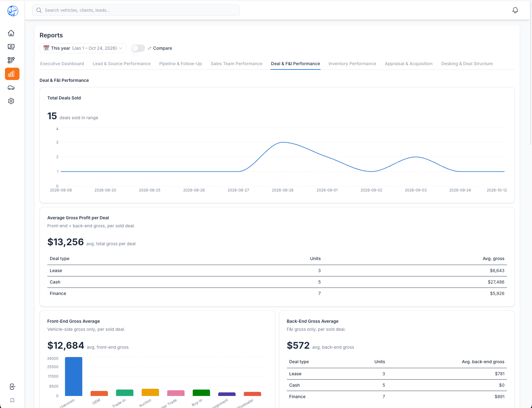Open the vehicle inventory car icon
532x408 pixels.
(11, 88)
